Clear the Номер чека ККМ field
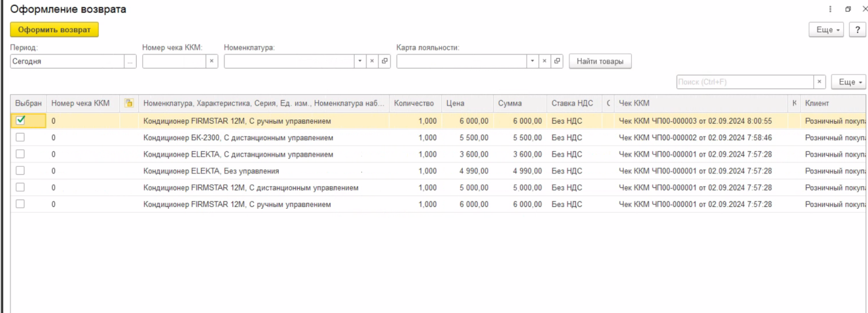 211,61
